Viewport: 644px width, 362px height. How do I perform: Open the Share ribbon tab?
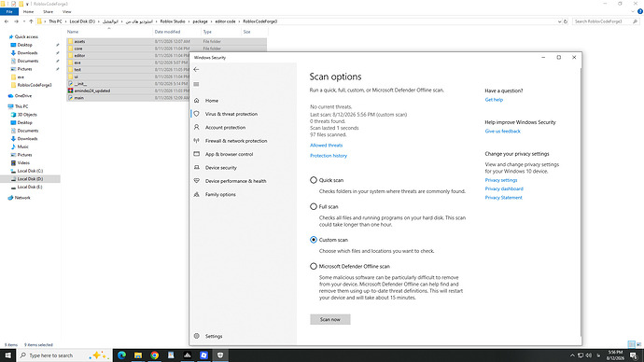click(x=48, y=12)
